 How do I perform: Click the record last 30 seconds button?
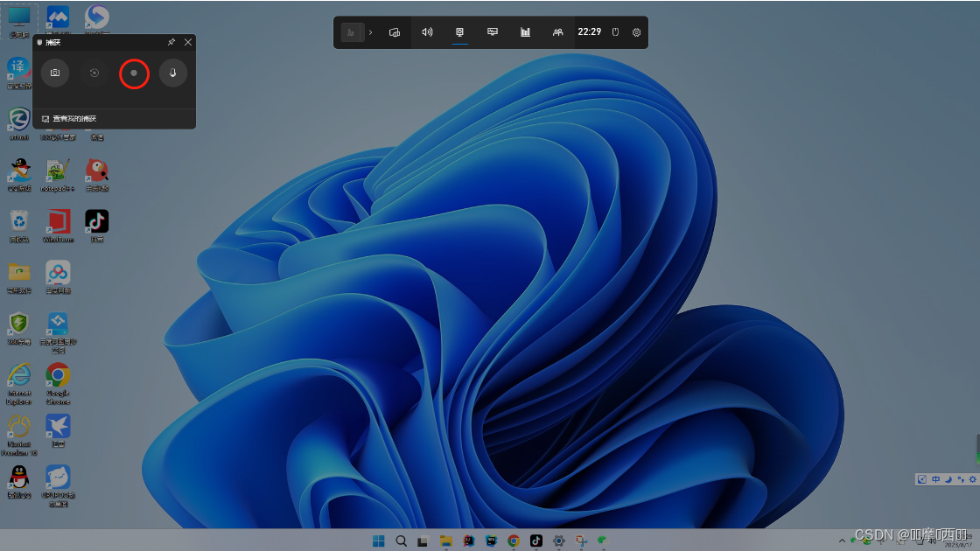point(94,73)
